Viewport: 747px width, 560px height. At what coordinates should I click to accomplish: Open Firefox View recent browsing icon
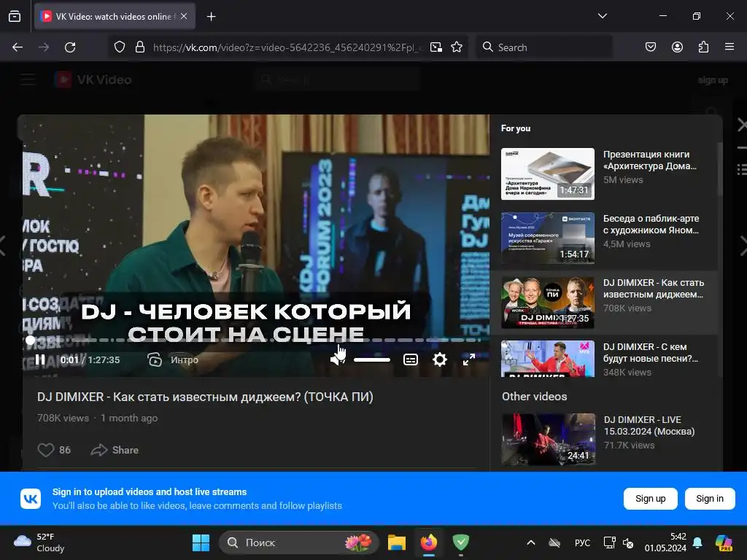[x=15, y=16]
